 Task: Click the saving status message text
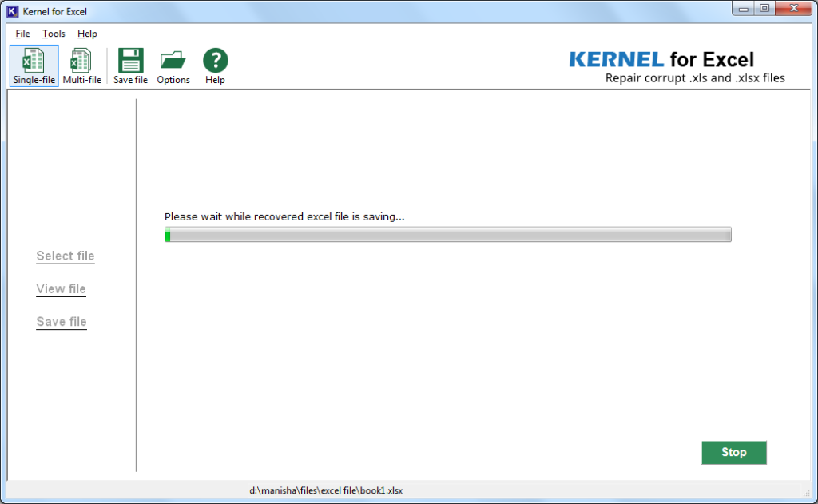(x=284, y=216)
